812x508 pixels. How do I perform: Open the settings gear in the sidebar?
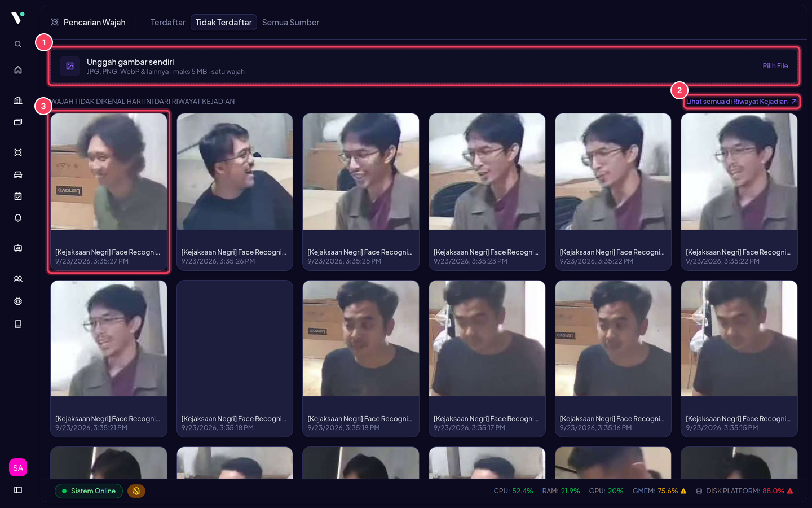click(x=18, y=301)
